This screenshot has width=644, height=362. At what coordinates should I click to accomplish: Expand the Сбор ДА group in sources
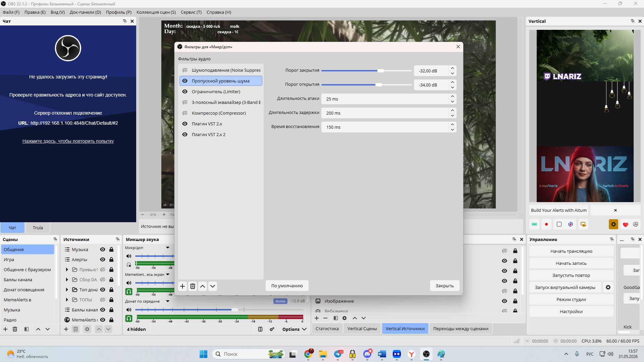click(x=67, y=280)
